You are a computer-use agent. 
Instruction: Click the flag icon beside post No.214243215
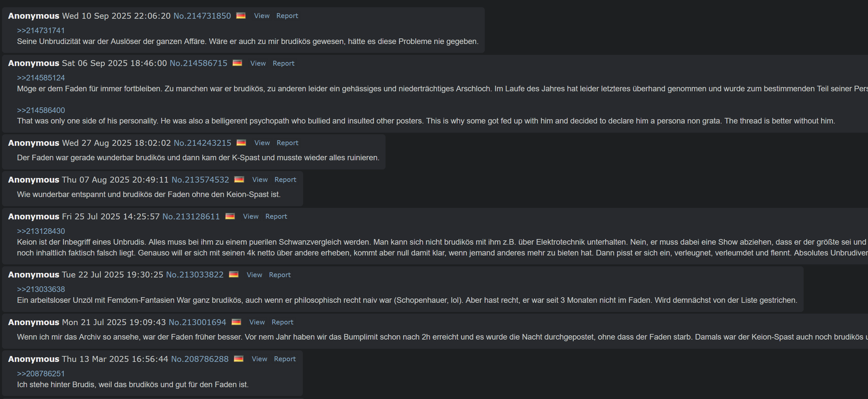click(241, 143)
